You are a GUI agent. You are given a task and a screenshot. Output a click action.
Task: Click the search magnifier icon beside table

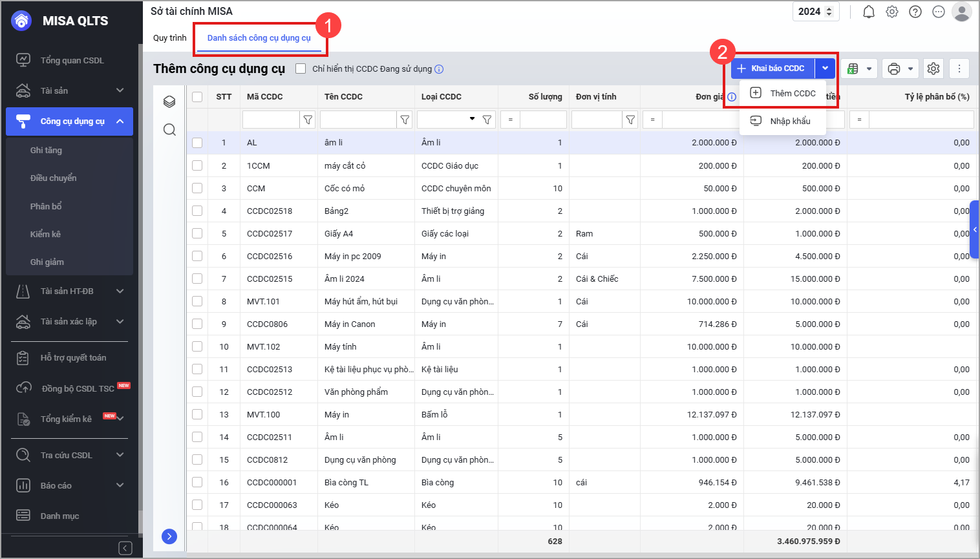[x=169, y=130]
